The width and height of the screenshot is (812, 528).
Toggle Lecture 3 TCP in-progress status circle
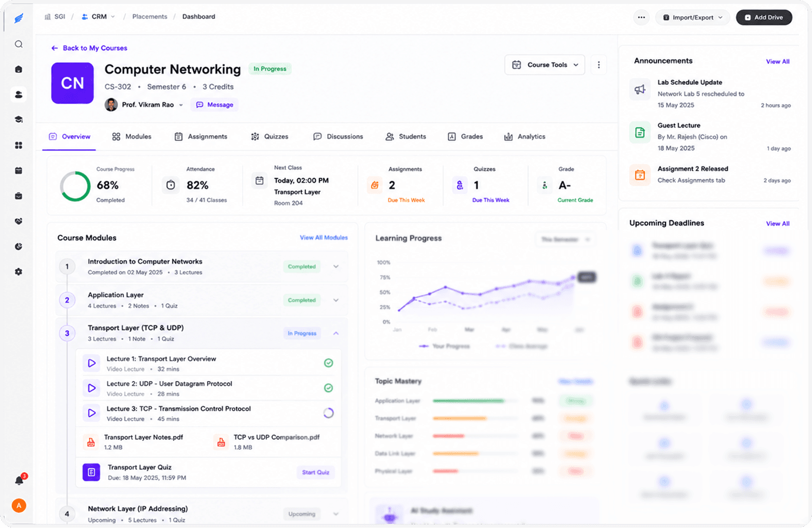(x=329, y=413)
